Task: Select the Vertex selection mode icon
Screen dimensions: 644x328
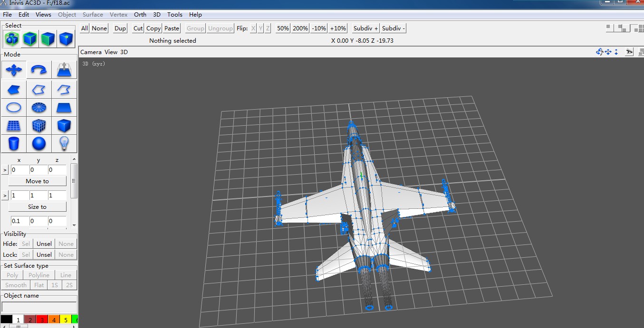Action: (x=66, y=38)
